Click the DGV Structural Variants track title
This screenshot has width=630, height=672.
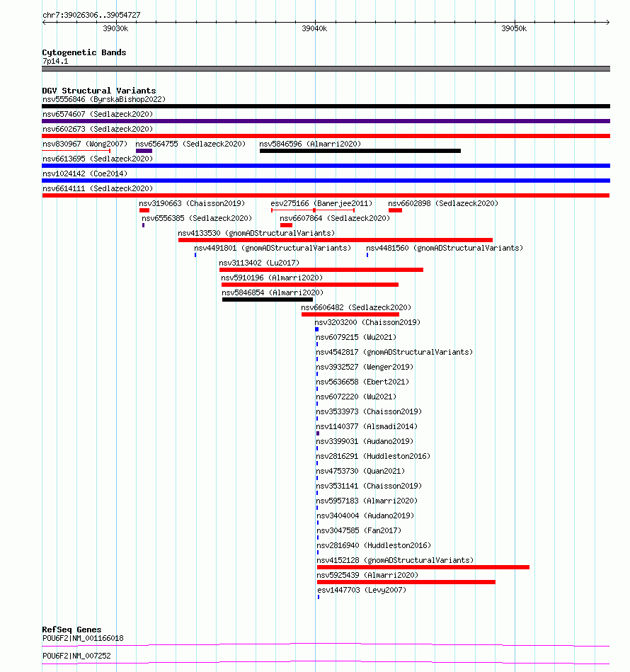point(99,91)
